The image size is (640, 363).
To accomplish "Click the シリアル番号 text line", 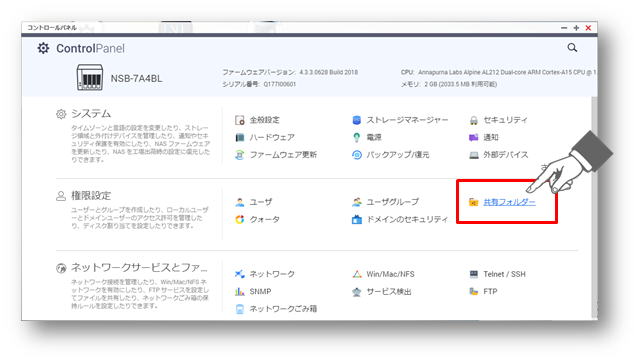I will click(259, 84).
